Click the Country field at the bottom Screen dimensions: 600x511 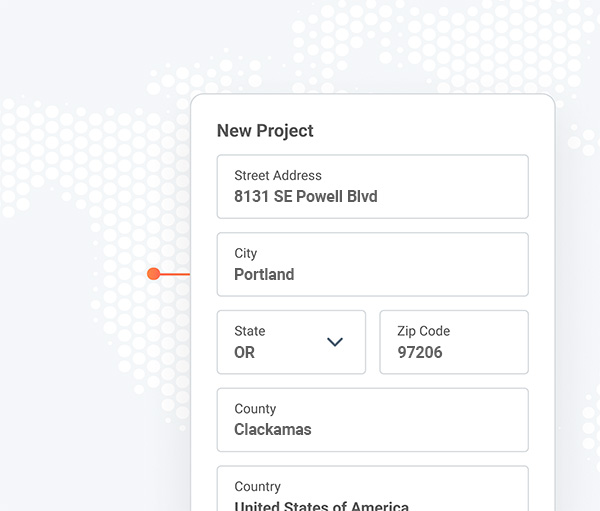372,492
